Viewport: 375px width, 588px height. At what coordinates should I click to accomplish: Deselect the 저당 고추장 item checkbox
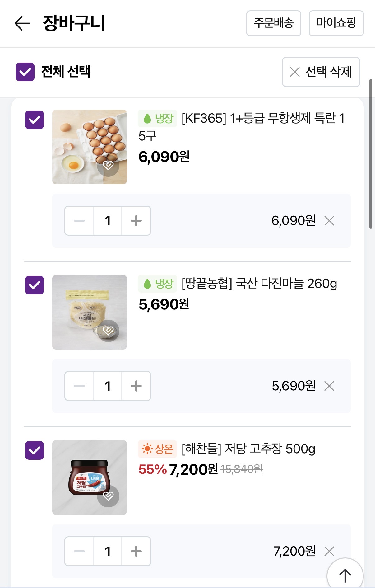click(35, 450)
